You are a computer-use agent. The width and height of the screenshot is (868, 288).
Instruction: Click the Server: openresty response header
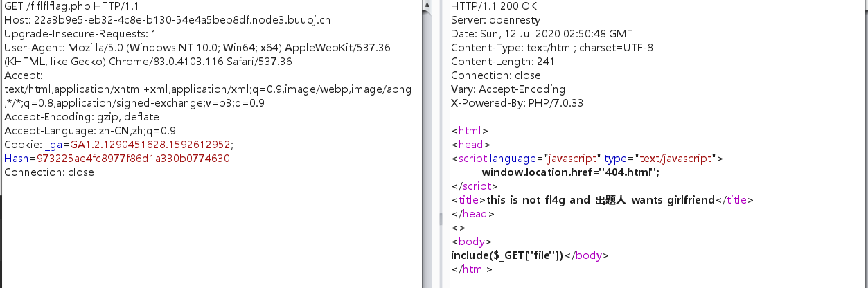495,20
